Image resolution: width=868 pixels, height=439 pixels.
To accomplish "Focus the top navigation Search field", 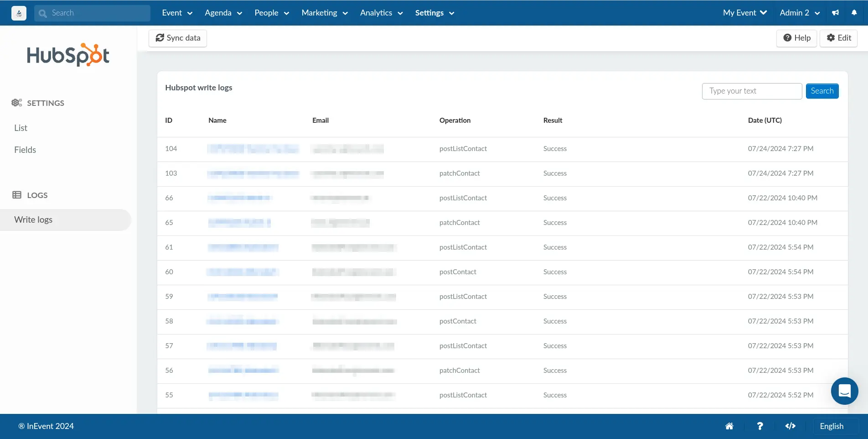I will pos(92,13).
